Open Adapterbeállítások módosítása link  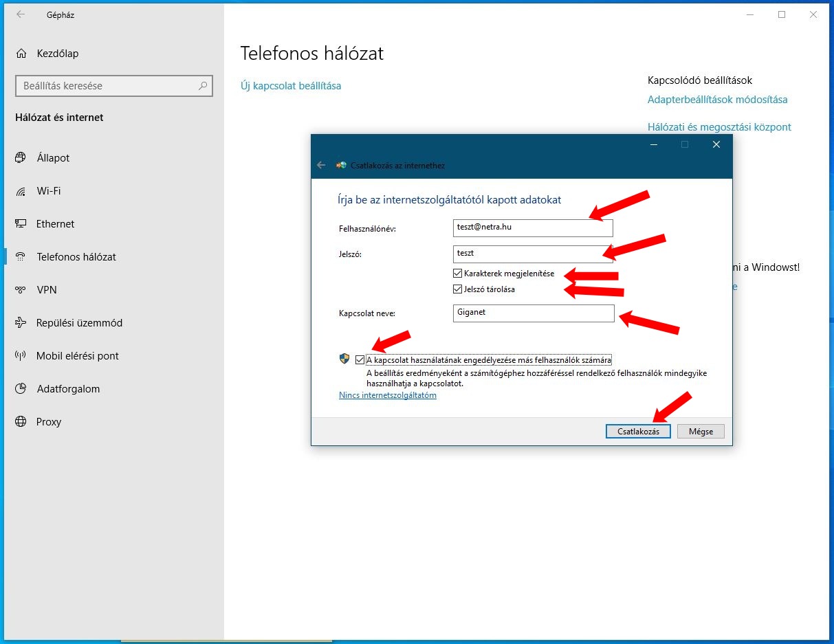pos(717,100)
